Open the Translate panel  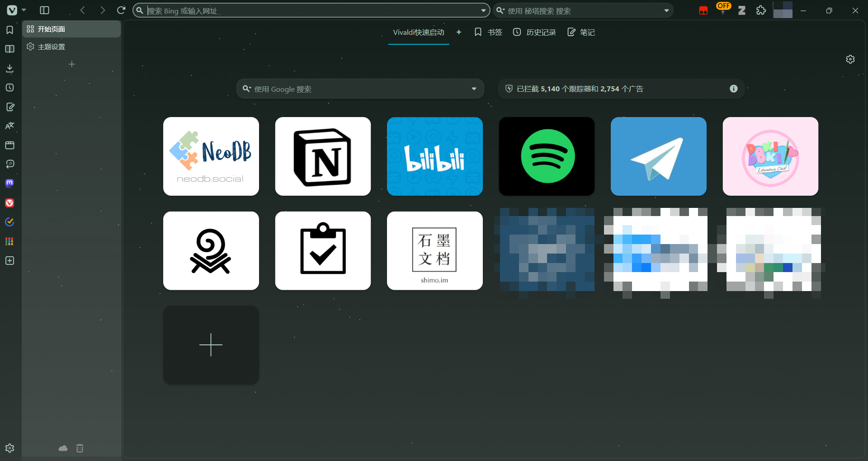coord(9,126)
